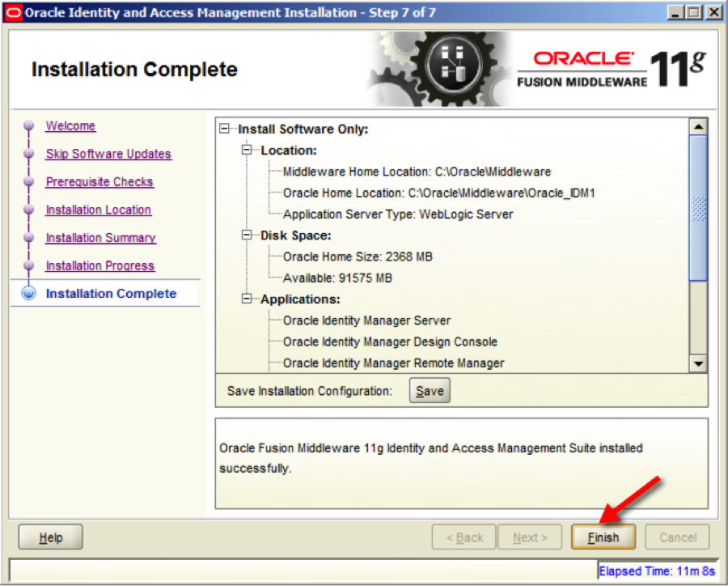The width and height of the screenshot is (728, 586).
Task: Open the Help dialog
Action: click(x=49, y=537)
